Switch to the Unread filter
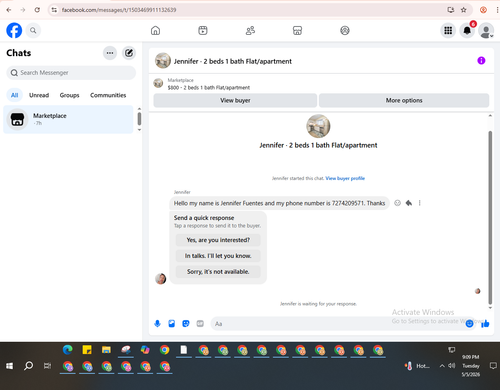 (39, 95)
